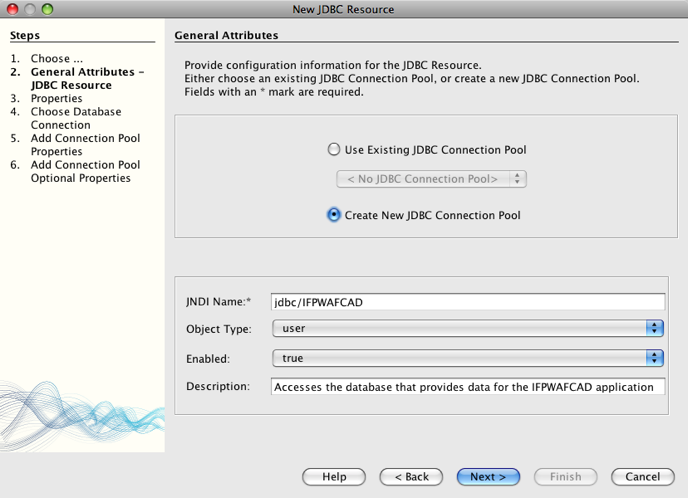
Task: Open the Enabled dropdown set to true
Action: pyautogui.click(x=467, y=357)
